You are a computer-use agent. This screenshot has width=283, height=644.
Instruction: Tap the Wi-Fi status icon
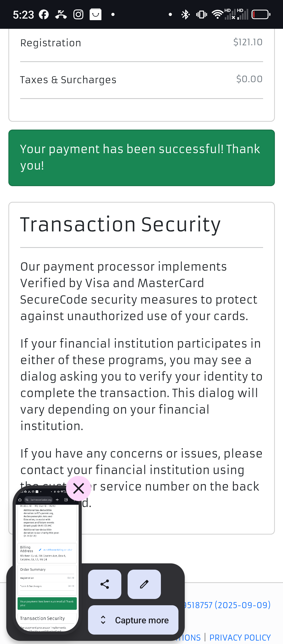[x=217, y=14]
